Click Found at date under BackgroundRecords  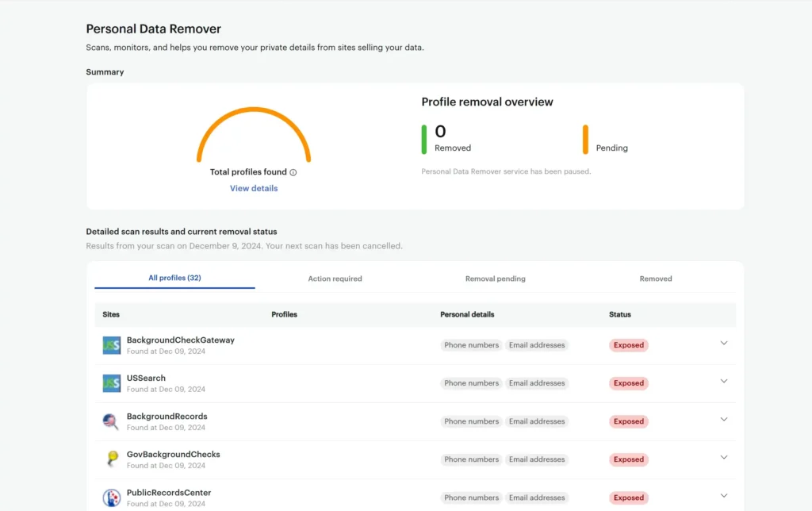(166, 428)
